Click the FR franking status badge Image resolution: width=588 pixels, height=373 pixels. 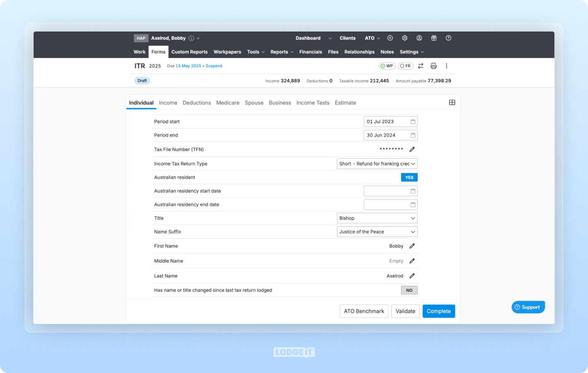pyautogui.click(x=405, y=65)
